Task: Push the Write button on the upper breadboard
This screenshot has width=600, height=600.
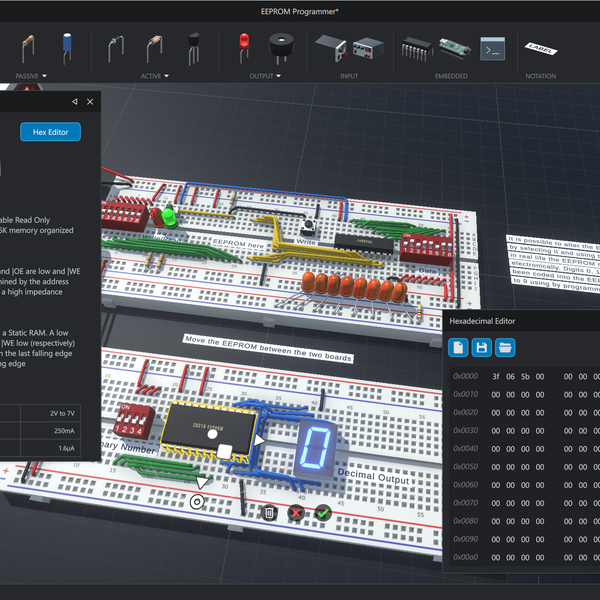Action: coord(308,227)
